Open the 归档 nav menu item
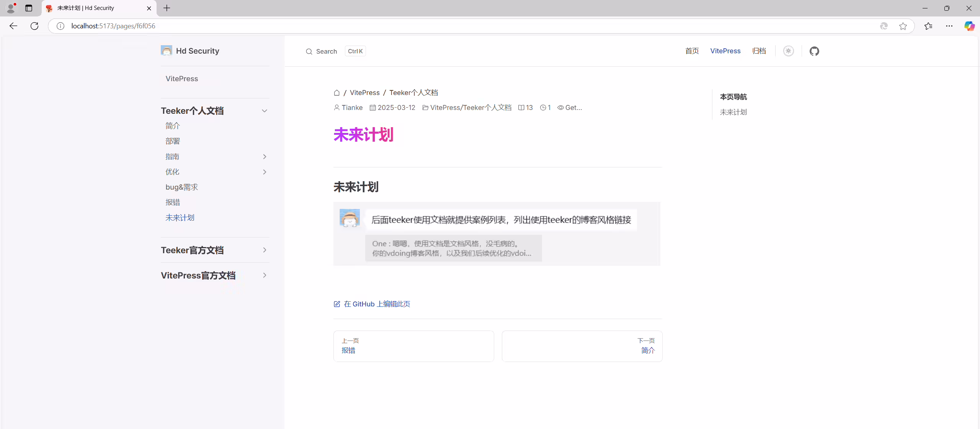 (759, 51)
